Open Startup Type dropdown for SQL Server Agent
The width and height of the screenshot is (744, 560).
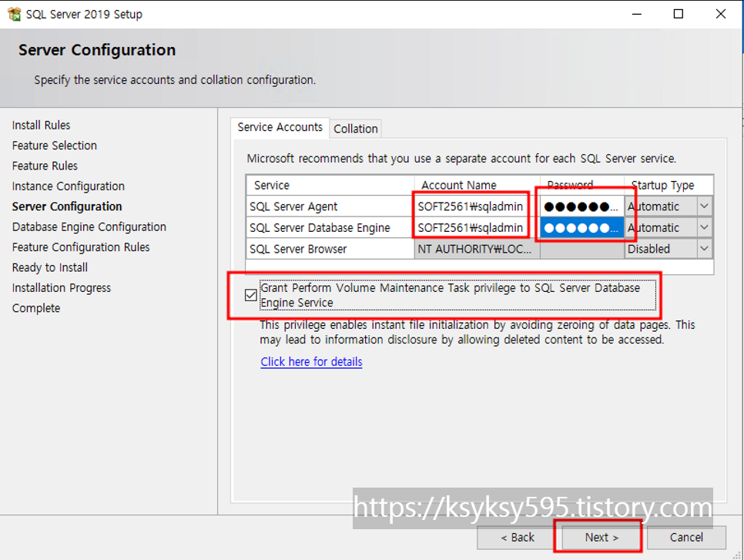click(x=704, y=206)
